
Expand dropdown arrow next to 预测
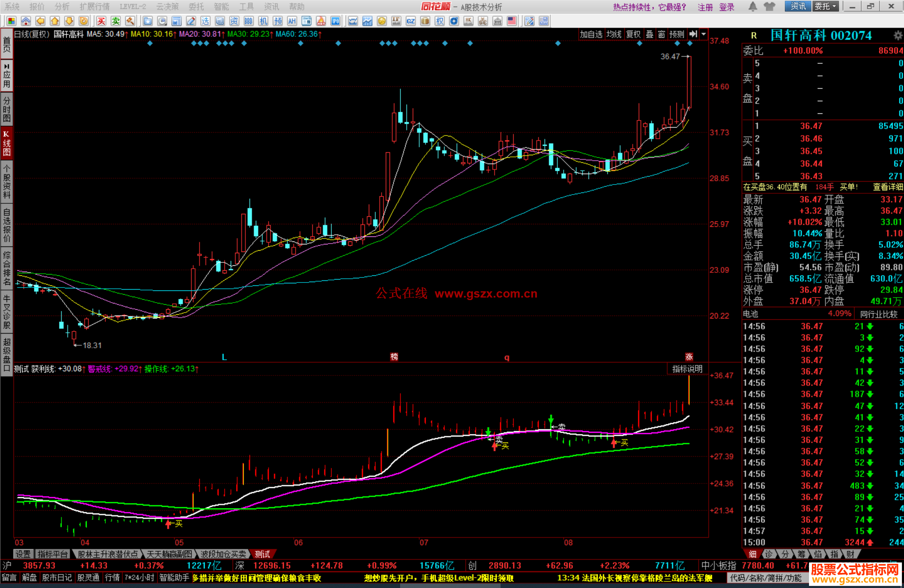click(x=704, y=34)
